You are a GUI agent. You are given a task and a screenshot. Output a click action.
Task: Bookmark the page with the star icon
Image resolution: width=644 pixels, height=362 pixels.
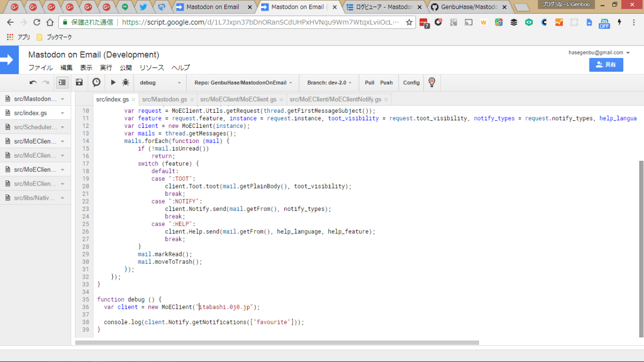409,23
